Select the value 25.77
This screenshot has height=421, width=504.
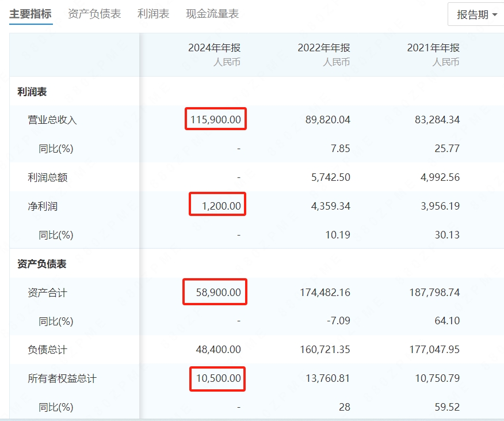click(x=447, y=149)
